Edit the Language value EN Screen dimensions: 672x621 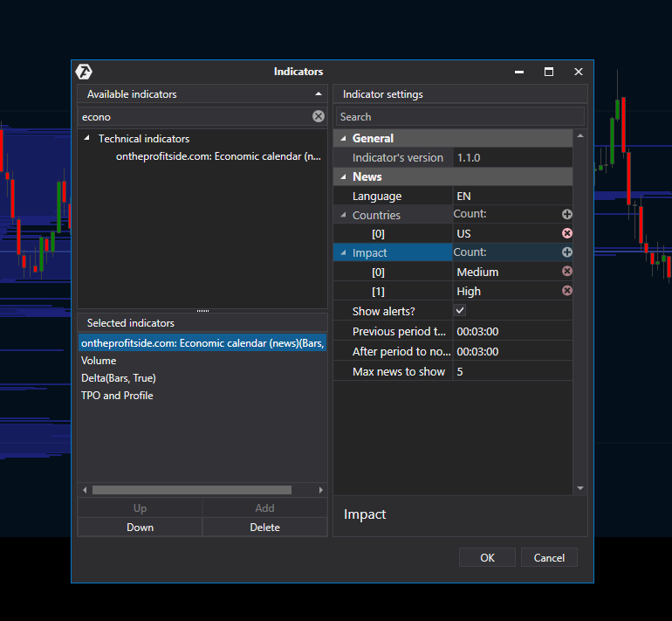(x=512, y=196)
